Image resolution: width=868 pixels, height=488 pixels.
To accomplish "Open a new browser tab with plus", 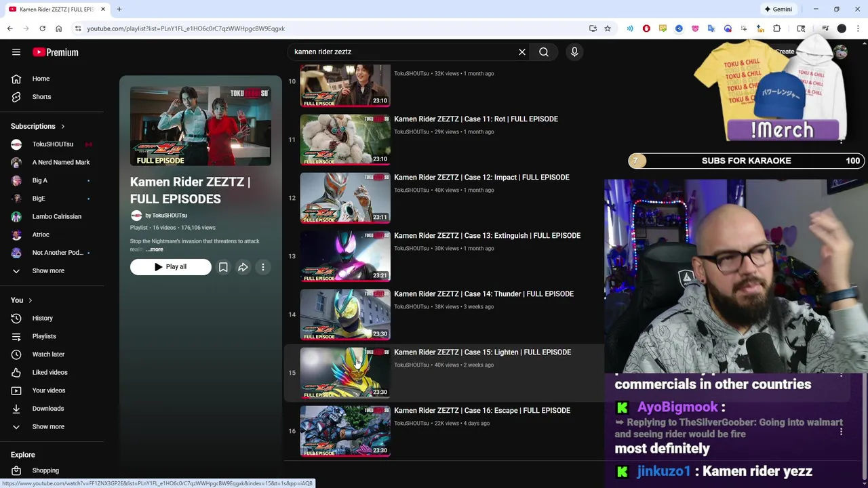I will (x=119, y=9).
